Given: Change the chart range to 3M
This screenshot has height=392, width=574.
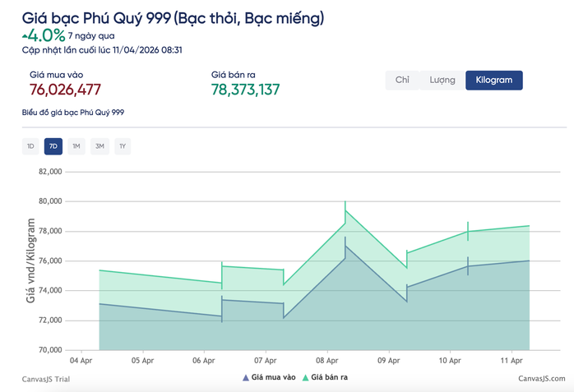Looking at the screenshot, I should coord(100,146).
